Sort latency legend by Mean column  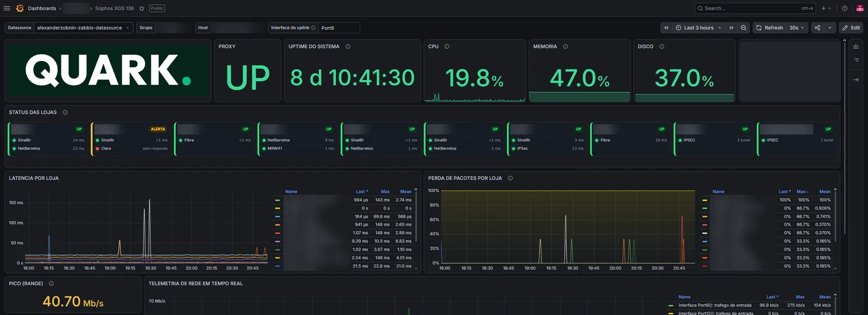click(406, 192)
